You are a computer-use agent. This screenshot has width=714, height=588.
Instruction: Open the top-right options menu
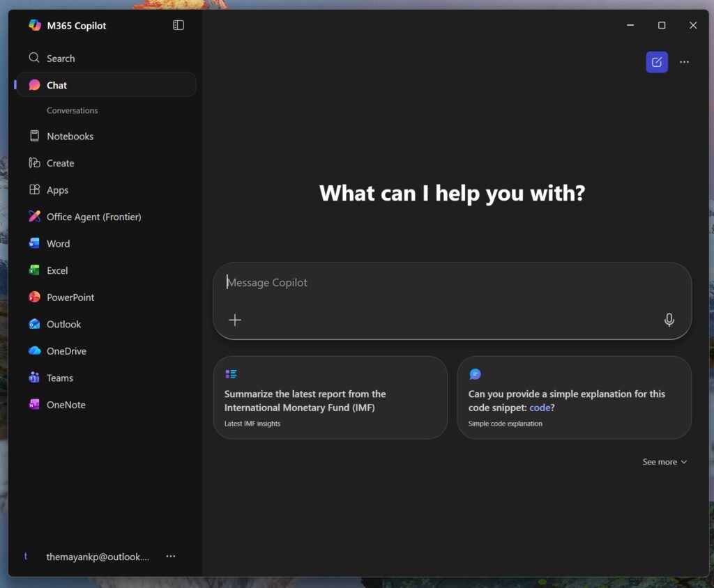tap(685, 62)
